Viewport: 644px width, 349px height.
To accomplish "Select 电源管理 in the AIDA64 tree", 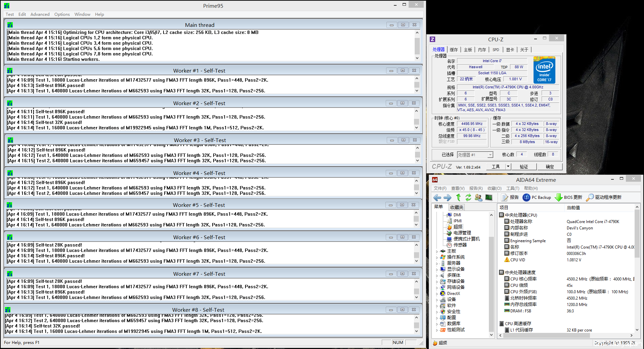I will click(462, 233).
